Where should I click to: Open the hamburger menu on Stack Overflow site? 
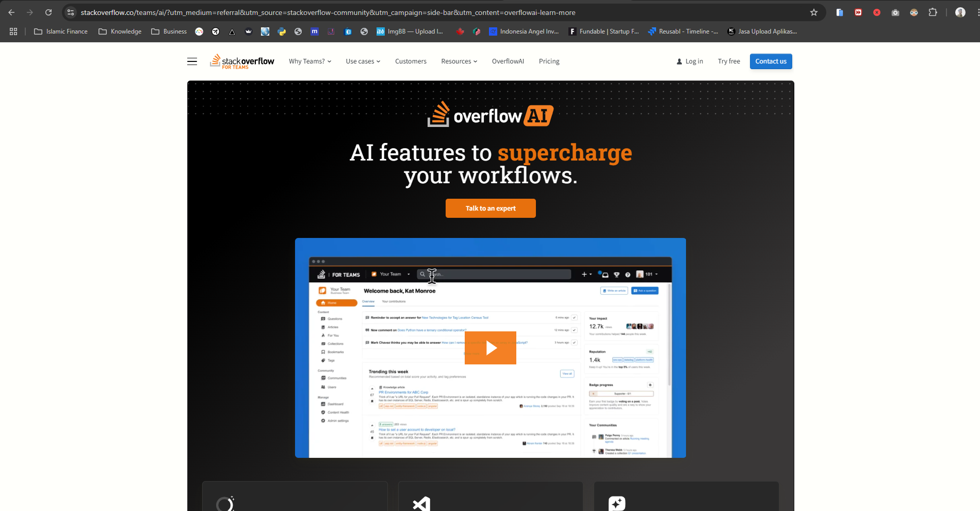coord(192,61)
